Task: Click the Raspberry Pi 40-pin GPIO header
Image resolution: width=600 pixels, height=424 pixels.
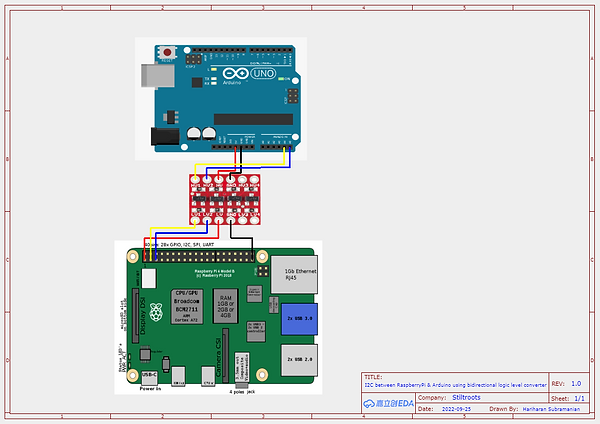Action: pyautogui.click(x=199, y=256)
